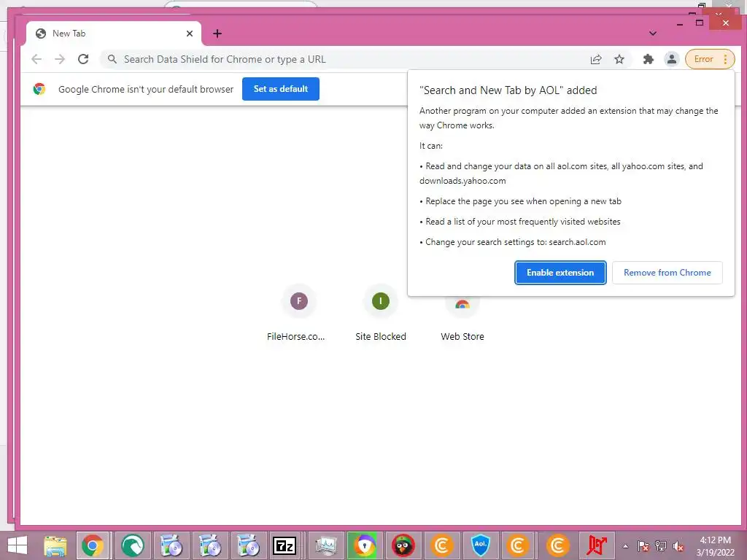Open the system monitor taskbar icon
The width and height of the screenshot is (747, 560).
(x=326, y=545)
